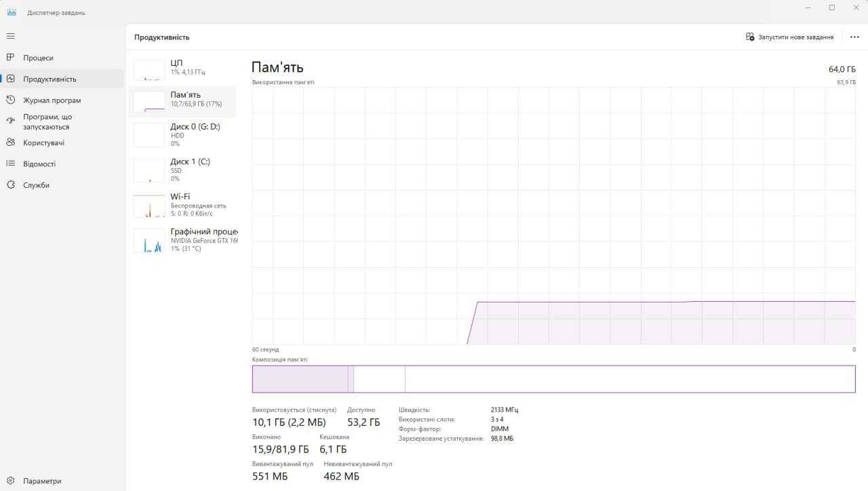Select the Wi-Fi network entry
Screen dimensions: 868x491
(x=182, y=205)
